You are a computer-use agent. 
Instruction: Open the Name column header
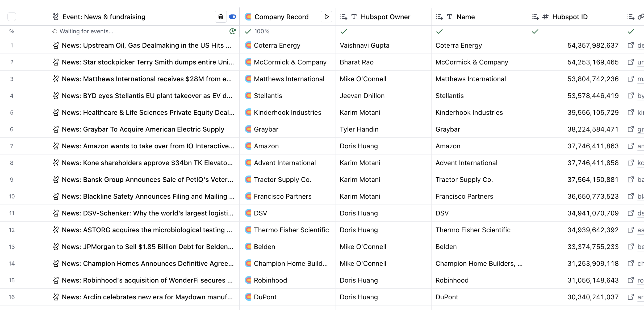479,17
